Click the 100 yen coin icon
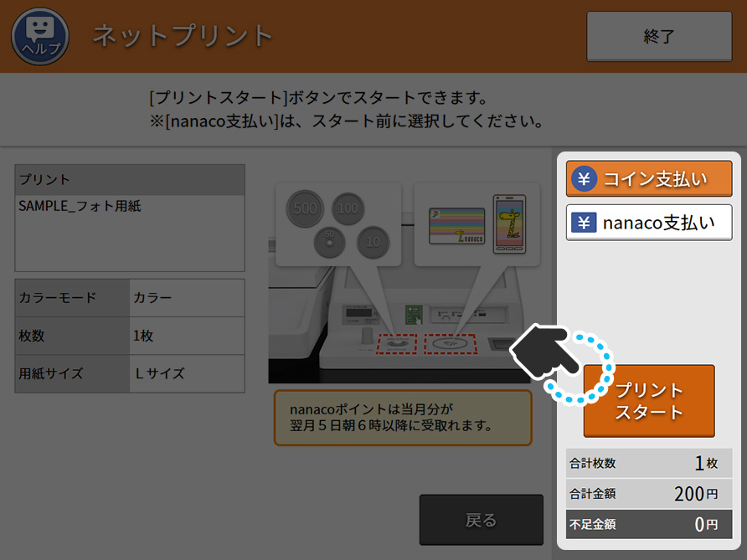Image resolution: width=747 pixels, height=560 pixels. (x=348, y=208)
